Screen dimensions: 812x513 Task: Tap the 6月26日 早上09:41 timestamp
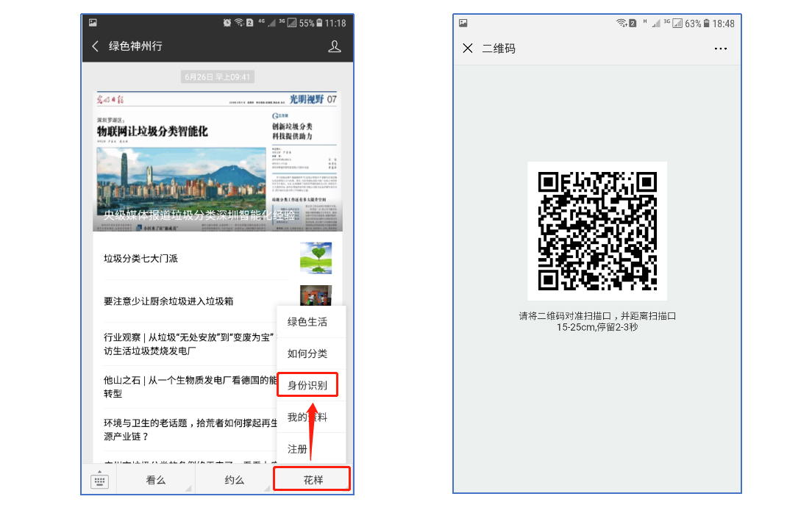(218, 77)
